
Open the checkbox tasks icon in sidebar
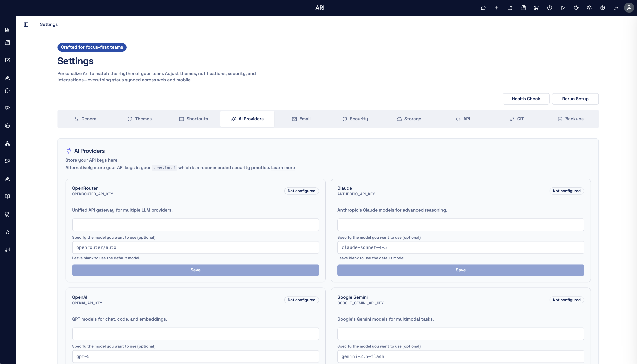(x=7, y=60)
